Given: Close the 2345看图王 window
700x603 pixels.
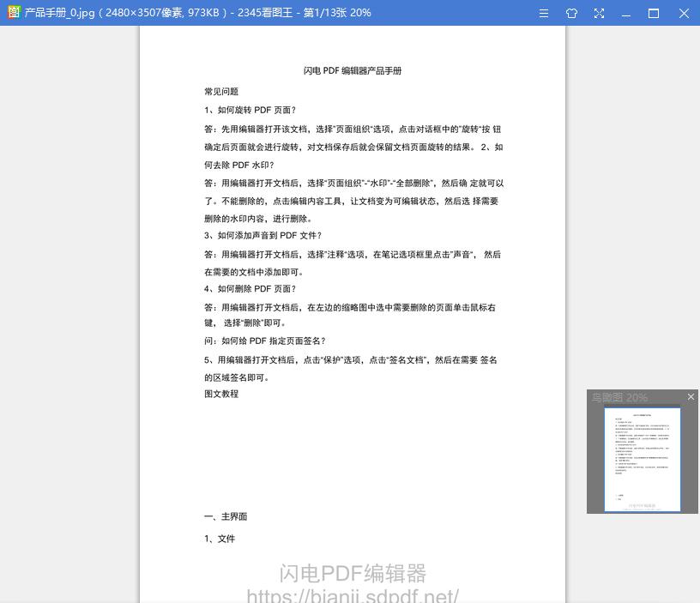Looking at the screenshot, I should (x=684, y=14).
